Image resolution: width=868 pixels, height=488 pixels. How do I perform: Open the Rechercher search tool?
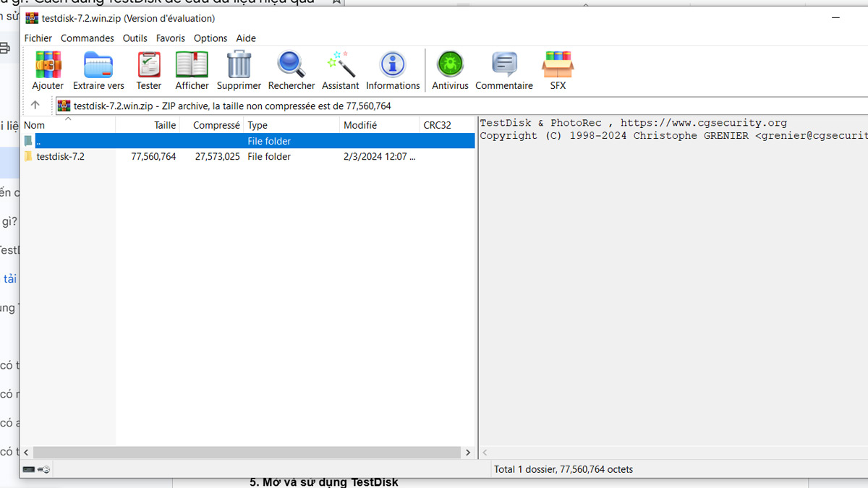point(292,70)
